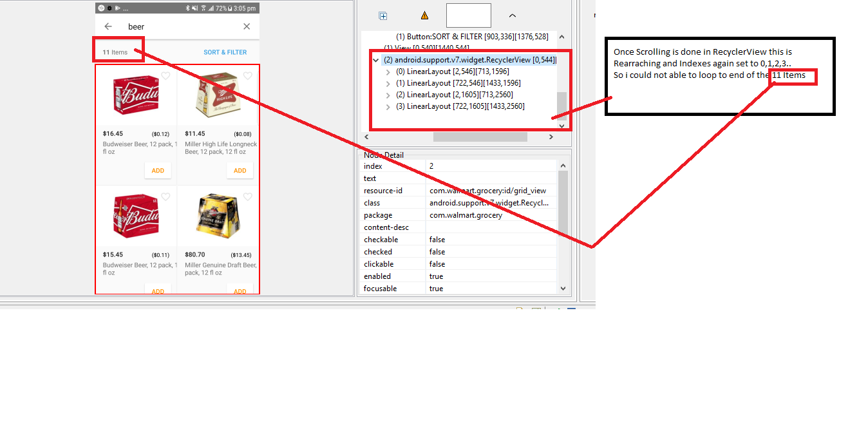Image resolution: width=868 pixels, height=429 pixels.
Task: Click the text property name cell
Action: coord(393,178)
